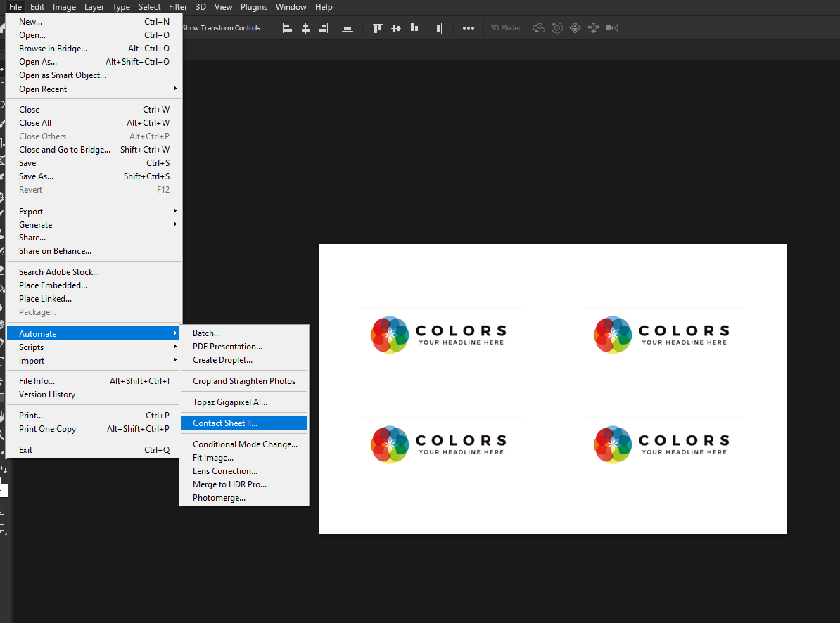Click the 3D slide object icon
This screenshot has width=840, height=623.
(x=594, y=28)
